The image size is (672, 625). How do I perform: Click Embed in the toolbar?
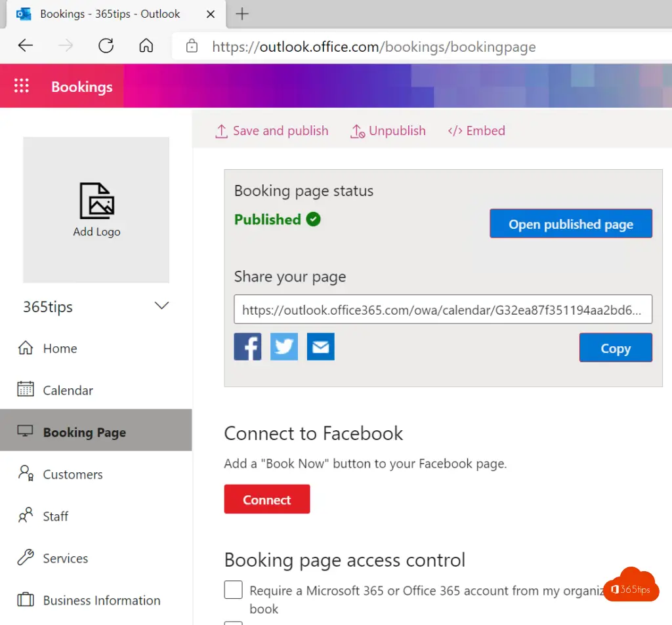tap(476, 131)
